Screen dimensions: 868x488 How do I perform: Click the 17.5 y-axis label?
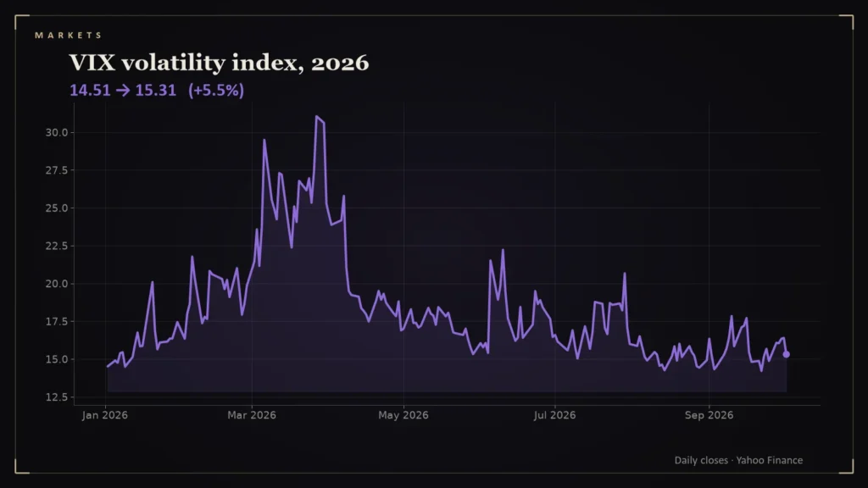pos(57,321)
